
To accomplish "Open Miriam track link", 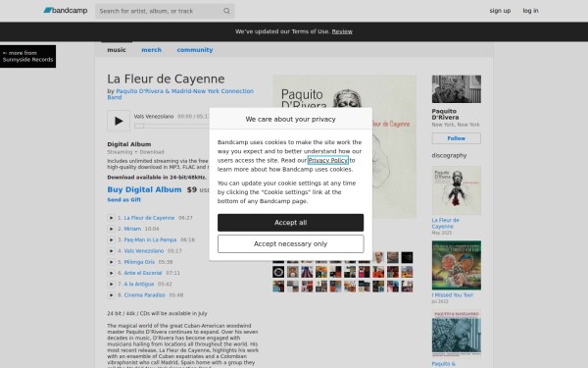I will tap(132, 229).
